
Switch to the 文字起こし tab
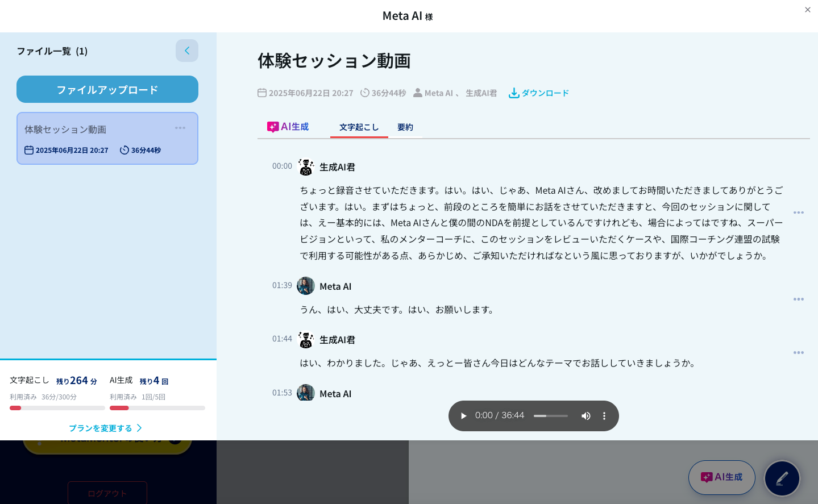click(359, 127)
